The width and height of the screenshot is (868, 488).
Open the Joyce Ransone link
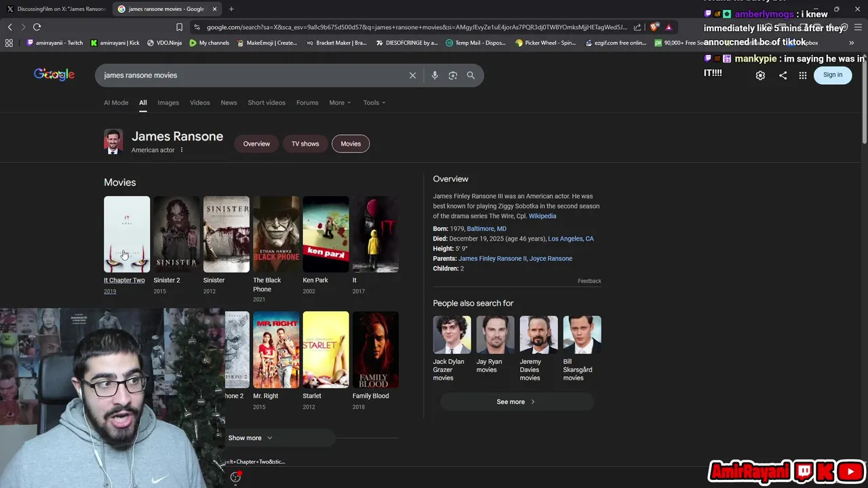click(x=551, y=258)
